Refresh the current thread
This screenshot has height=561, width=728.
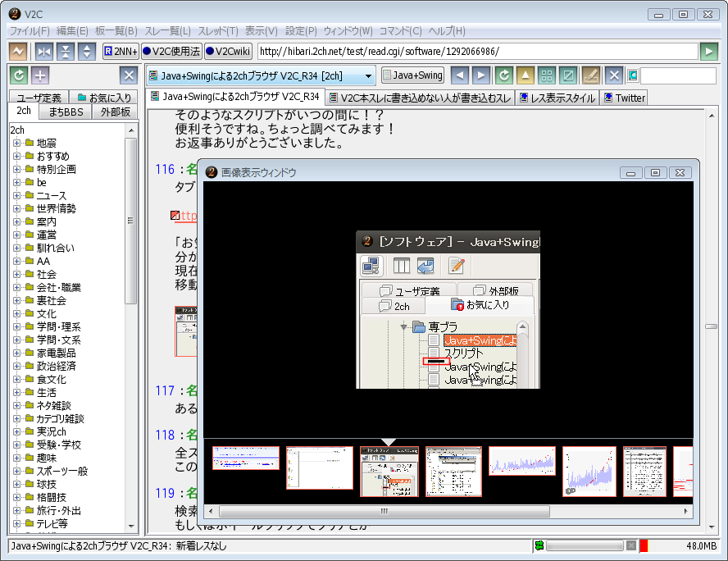tap(504, 75)
